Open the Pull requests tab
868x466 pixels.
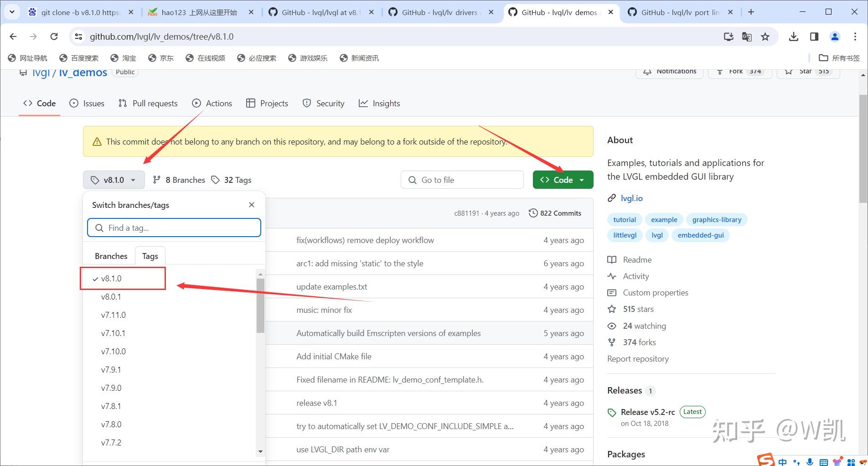coord(148,104)
